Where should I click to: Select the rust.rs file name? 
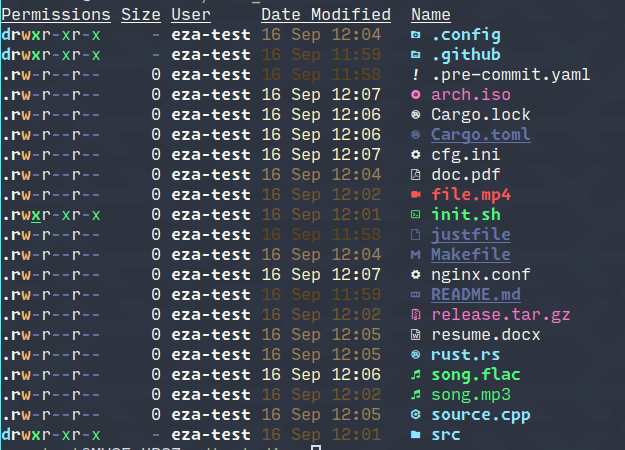466,355
